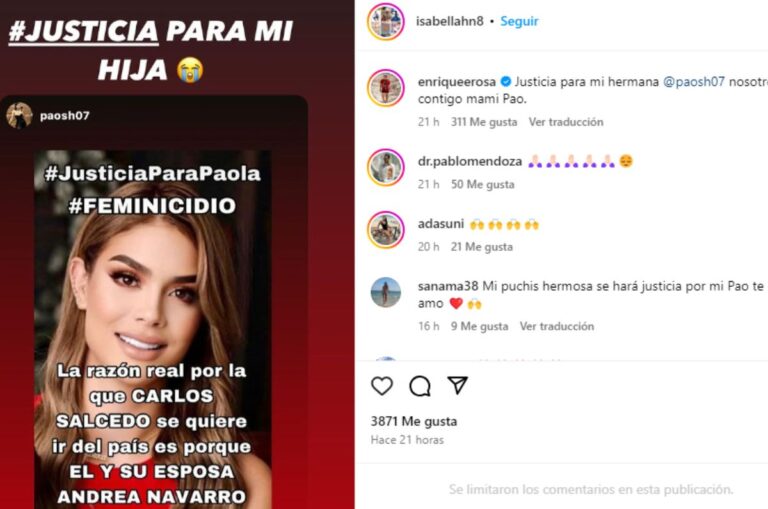Image resolution: width=768 pixels, height=509 pixels.
Task: Share post using paper plane icon
Action: coord(457,385)
